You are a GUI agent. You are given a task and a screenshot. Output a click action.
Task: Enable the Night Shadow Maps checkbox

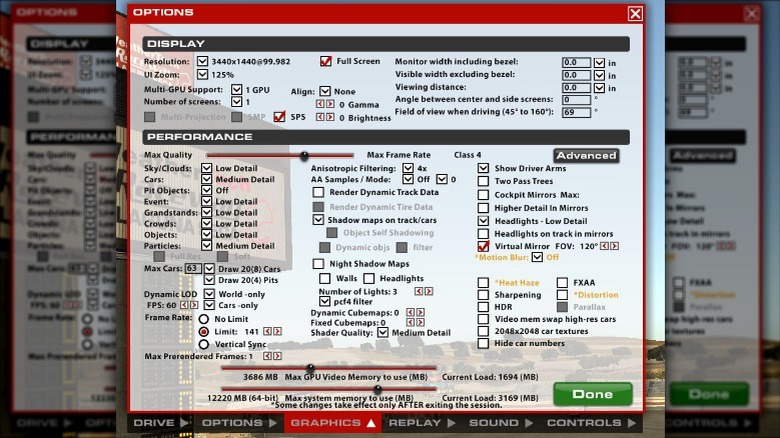coord(319,264)
